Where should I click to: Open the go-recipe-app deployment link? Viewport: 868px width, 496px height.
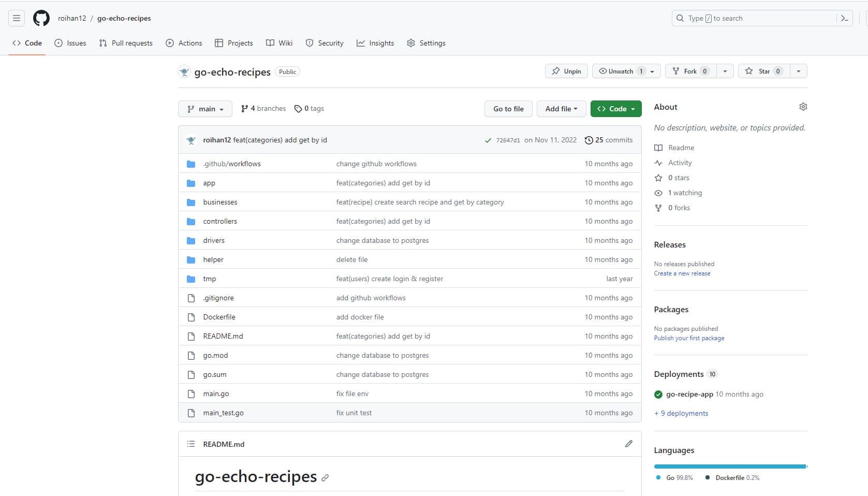(x=689, y=394)
